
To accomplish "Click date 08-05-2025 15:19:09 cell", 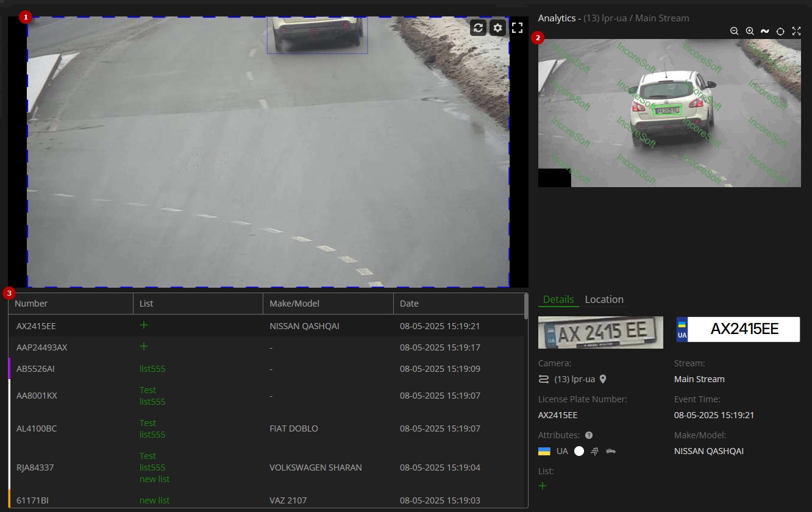I will tap(440, 369).
